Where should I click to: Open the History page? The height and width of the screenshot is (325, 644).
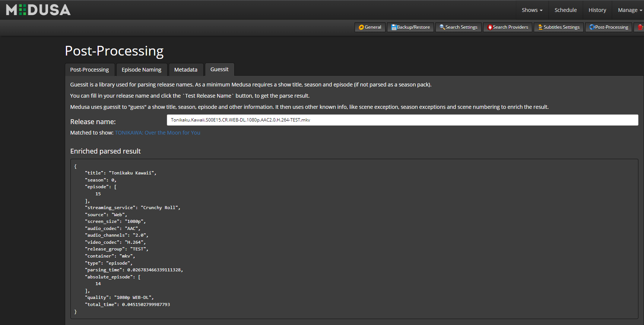[x=597, y=10]
